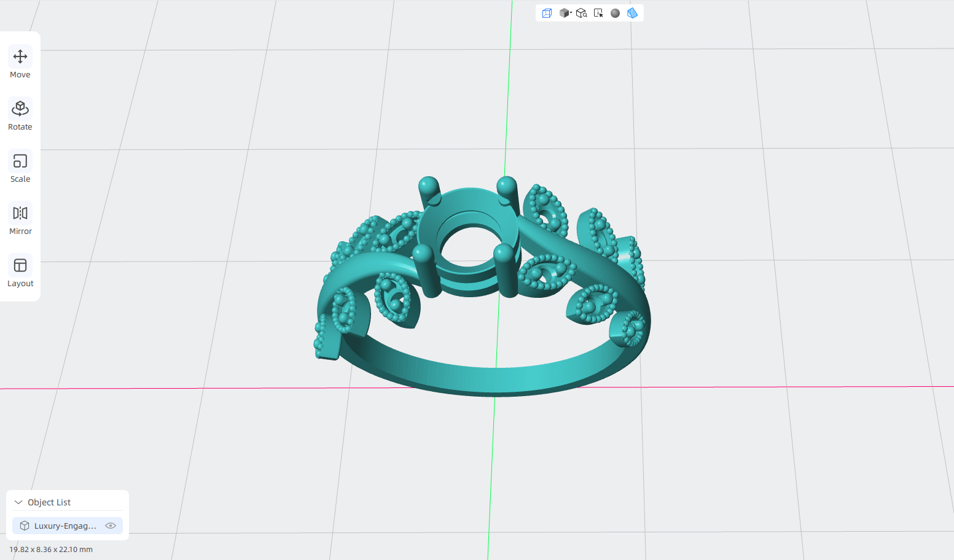The image size is (954, 560).
Task: Open the Layout tool
Action: point(20,272)
